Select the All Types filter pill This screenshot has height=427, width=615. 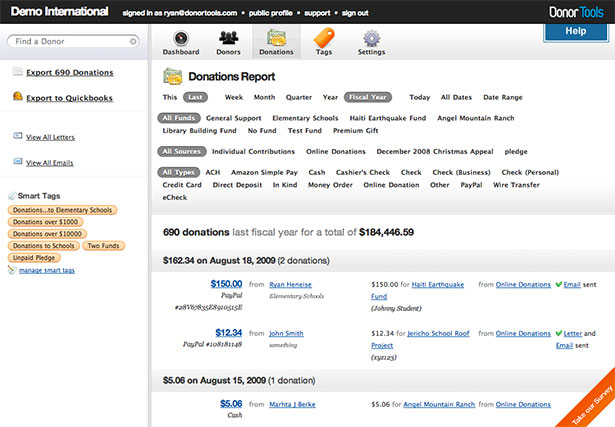point(178,172)
